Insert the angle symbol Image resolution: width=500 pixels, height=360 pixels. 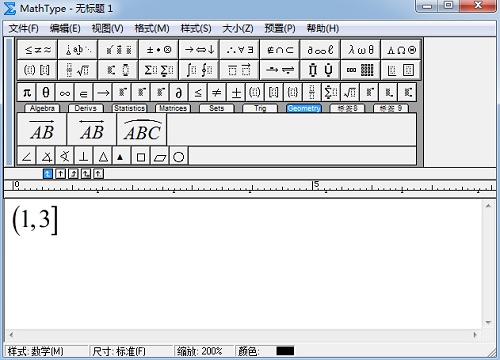(27, 156)
